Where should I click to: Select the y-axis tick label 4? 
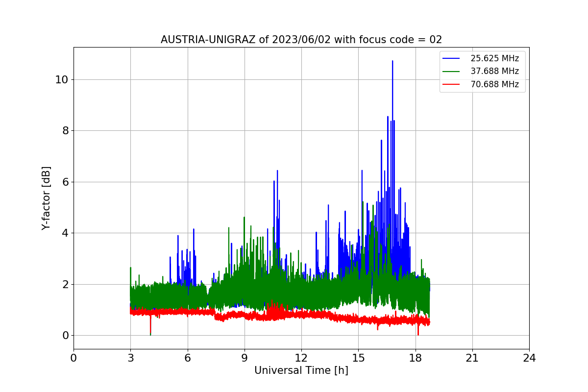[x=65, y=233]
